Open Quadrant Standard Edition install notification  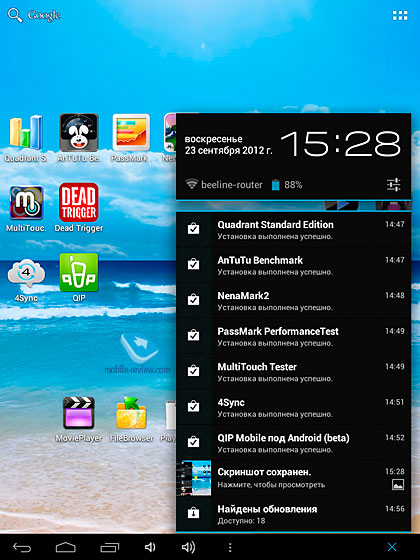[x=293, y=229]
